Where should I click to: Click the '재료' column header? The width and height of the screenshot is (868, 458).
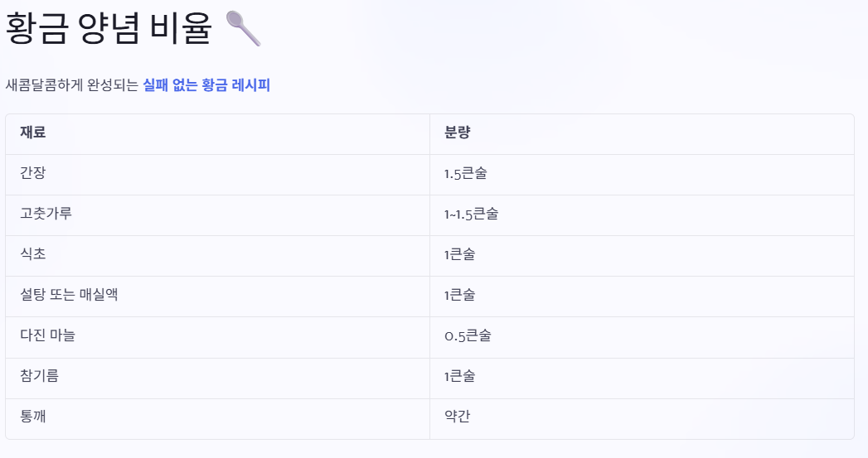217,134
